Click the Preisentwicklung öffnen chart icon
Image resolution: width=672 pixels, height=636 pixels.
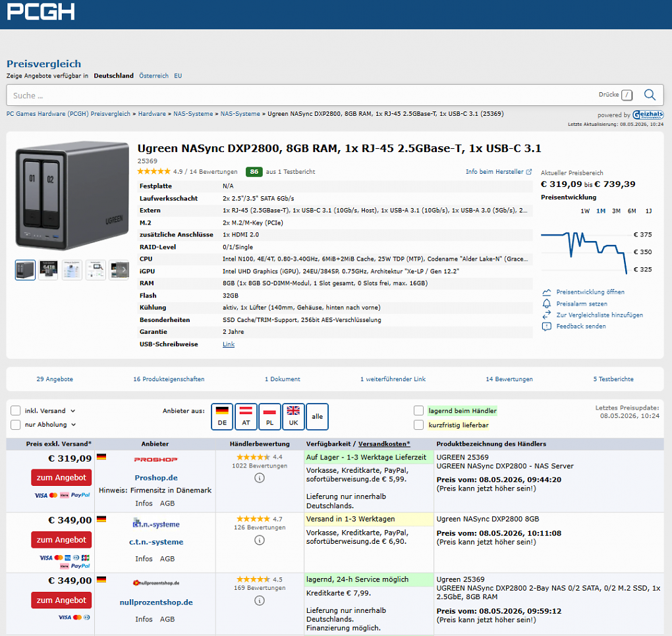[x=546, y=292]
